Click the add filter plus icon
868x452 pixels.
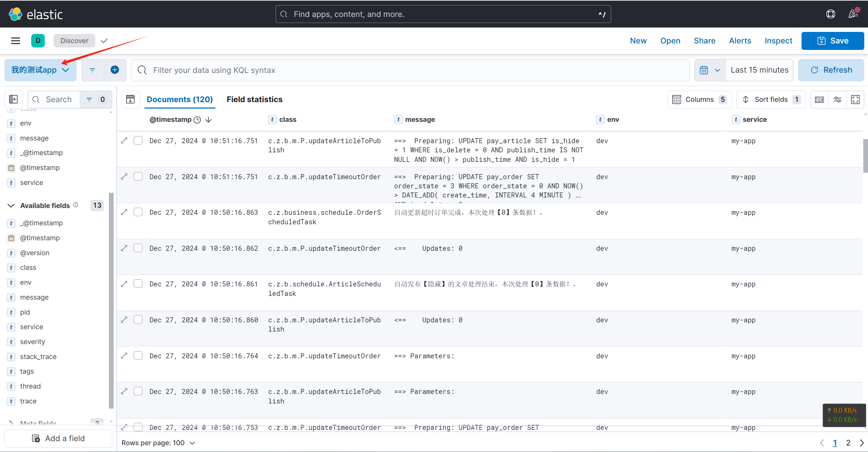(115, 70)
